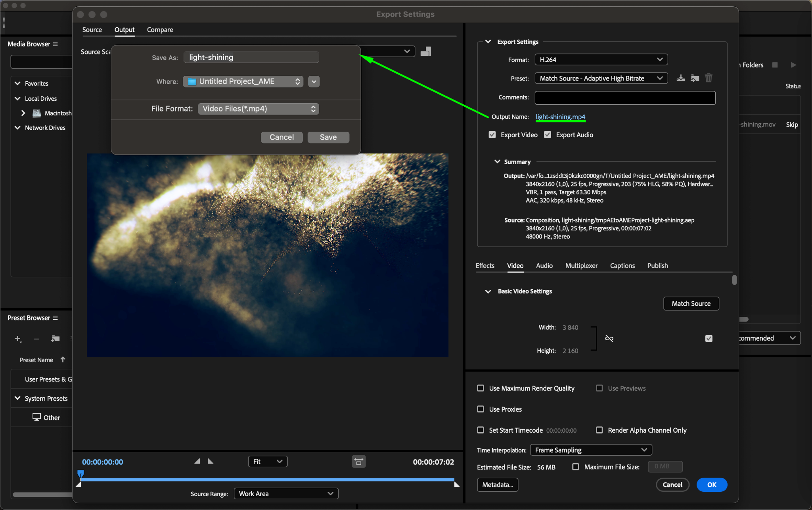Click the aspect ratio correction icon
Image resolution: width=812 pixels, height=510 pixels.
click(358, 462)
